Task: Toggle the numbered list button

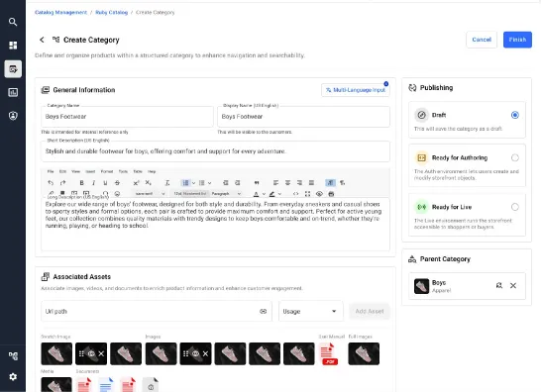Action: click(x=185, y=183)
